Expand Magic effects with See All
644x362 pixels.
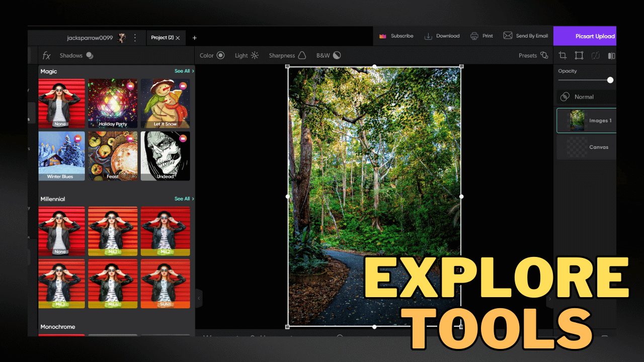pyautogui.click(x=183, y=71)
